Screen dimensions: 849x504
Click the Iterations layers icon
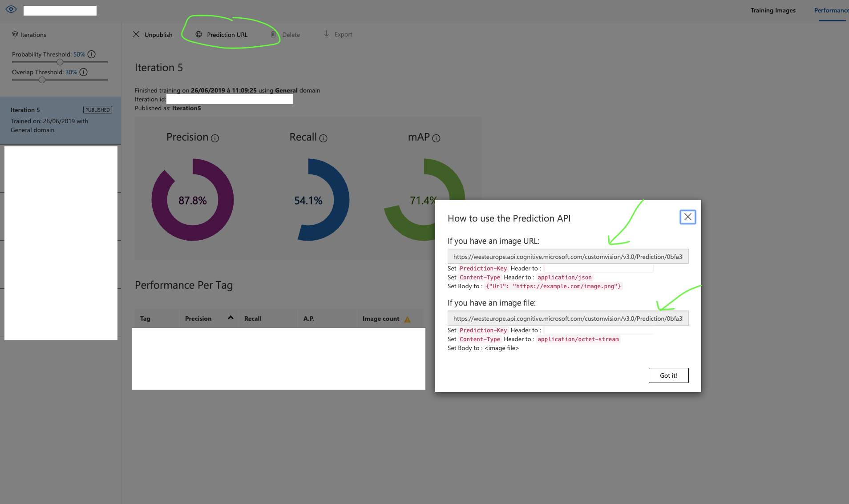tap(15, 34)
